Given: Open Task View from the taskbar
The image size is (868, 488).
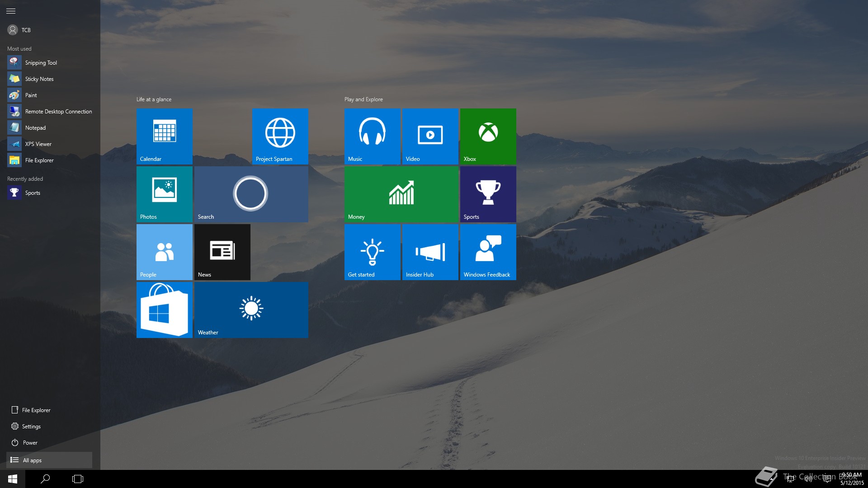Looking at the screenshot, I should (78, 479).
